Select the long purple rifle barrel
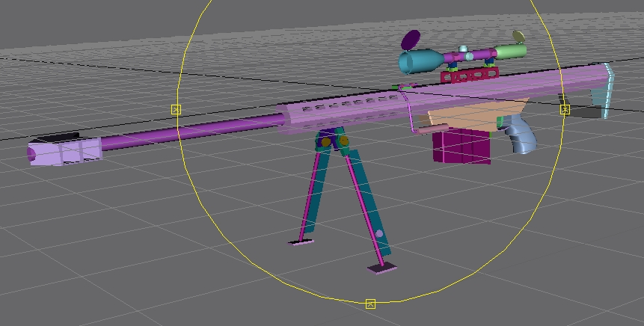The width and height of the screenshot is (644, 326). (x=187, y=135)
